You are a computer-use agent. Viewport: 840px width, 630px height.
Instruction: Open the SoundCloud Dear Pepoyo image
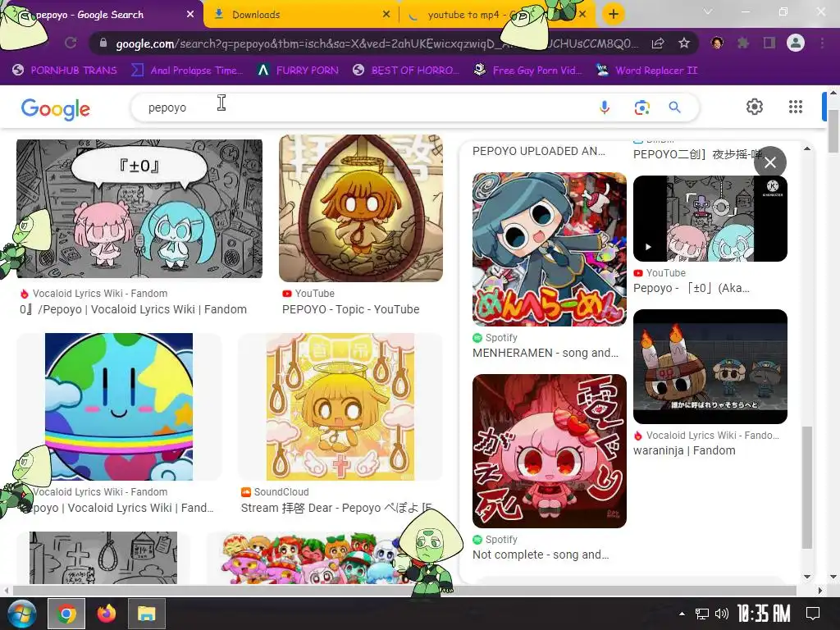340,407
